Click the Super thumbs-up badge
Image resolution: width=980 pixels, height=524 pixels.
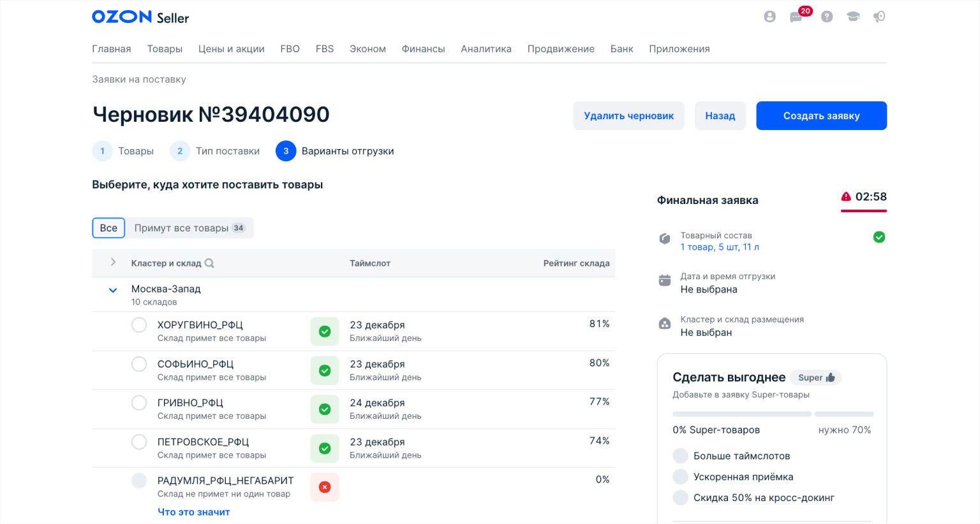816,377
